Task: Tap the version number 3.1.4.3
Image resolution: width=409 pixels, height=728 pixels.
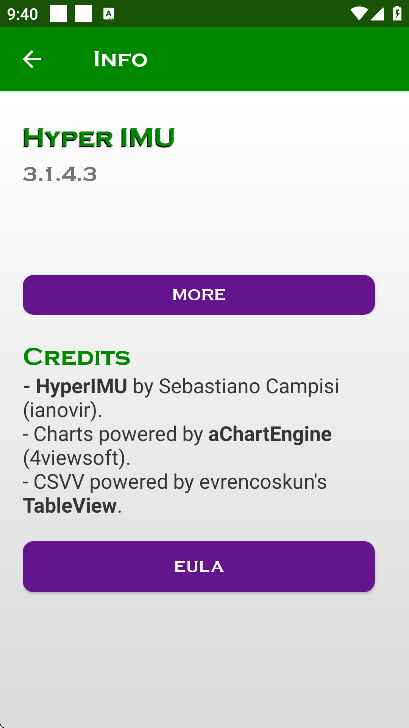Action: click(x=60, y=175)
